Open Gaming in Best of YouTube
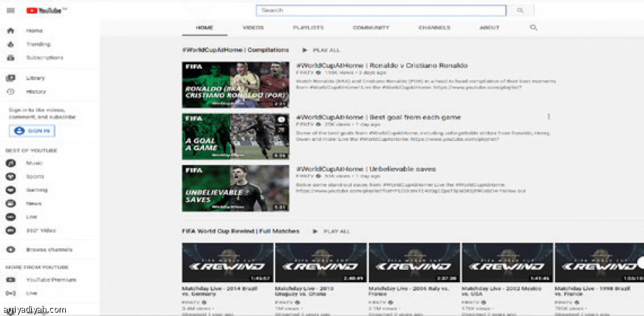The width and height of the screenshot is (644, 316). [36, 190]
